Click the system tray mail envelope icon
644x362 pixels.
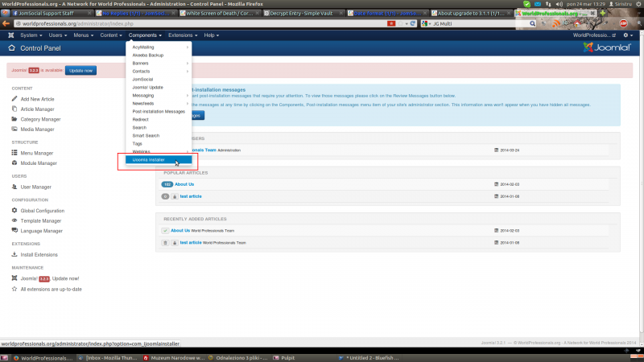[538, 4]
